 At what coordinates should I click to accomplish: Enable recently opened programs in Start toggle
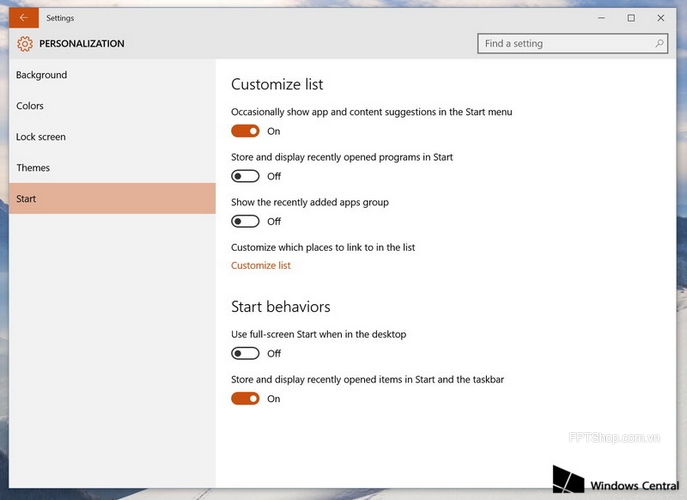[245, 176]
